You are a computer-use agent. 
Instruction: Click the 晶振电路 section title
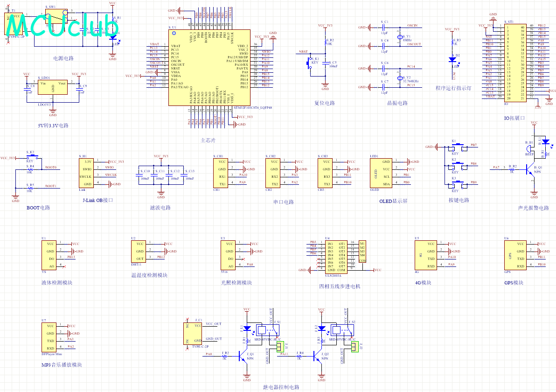coord(397,103)
